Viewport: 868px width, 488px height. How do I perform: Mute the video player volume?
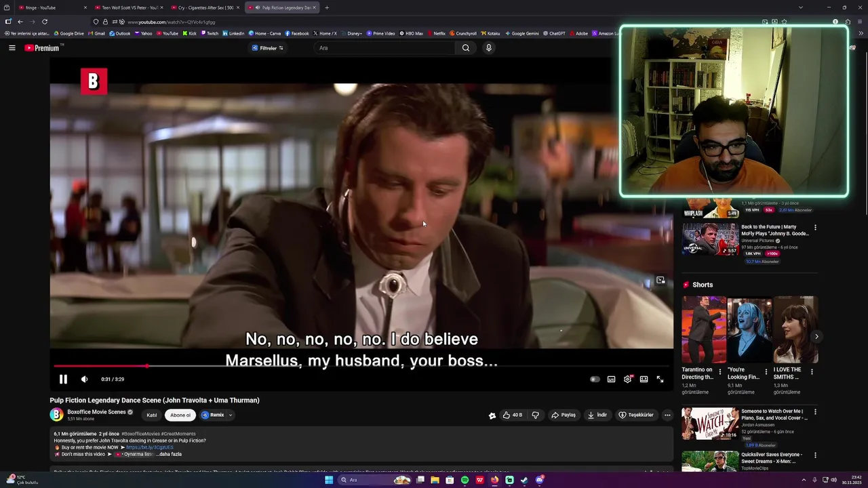coord(84,380)
